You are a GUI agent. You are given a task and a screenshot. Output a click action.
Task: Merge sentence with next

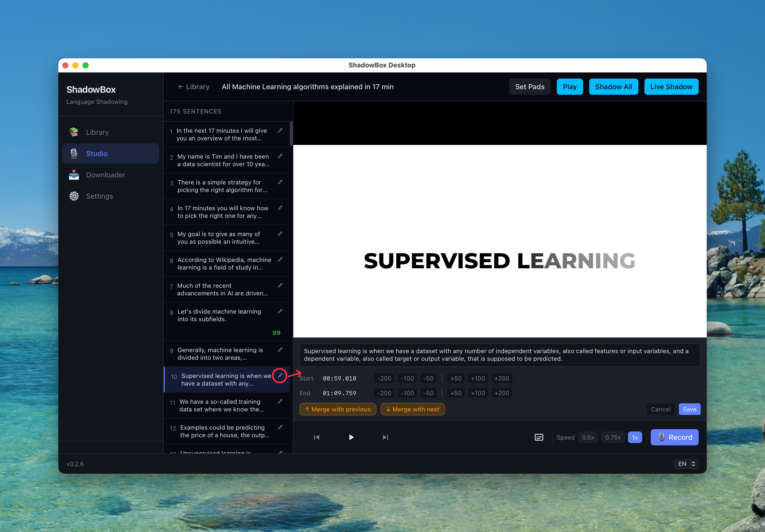tap(412, 409)
